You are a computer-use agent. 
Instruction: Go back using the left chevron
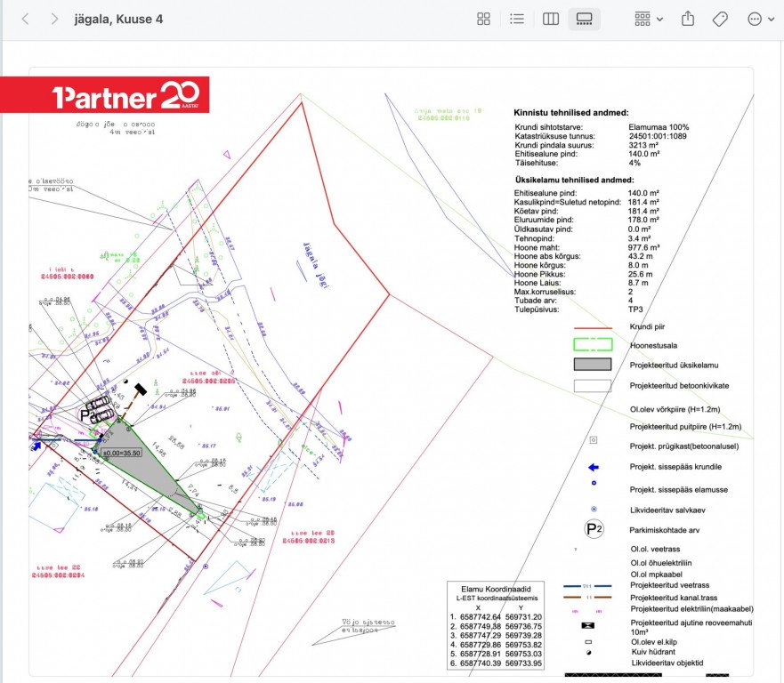pos(25,19)
